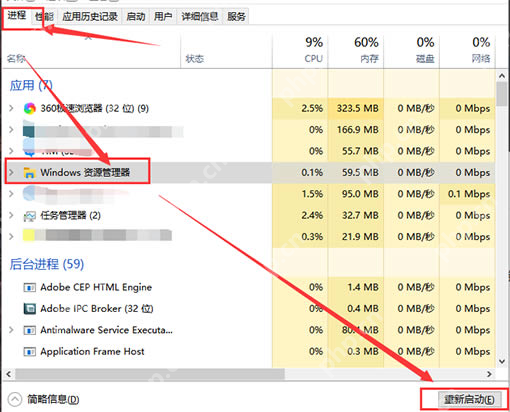The height and width of the screenshot is (412, 510).
Task: Click 简略信息 to collapse details
Action: click(x=53, y=399)
